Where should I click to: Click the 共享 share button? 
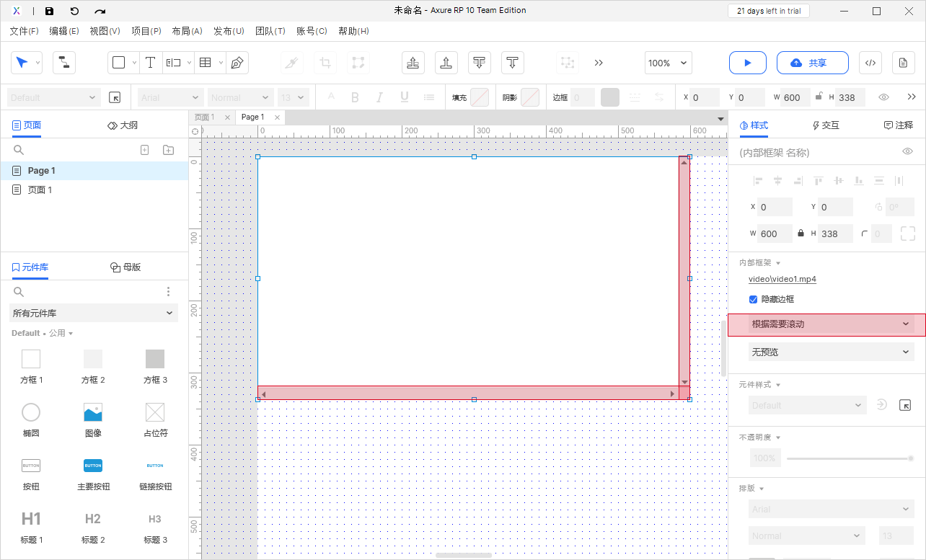[x=813, y=63]
